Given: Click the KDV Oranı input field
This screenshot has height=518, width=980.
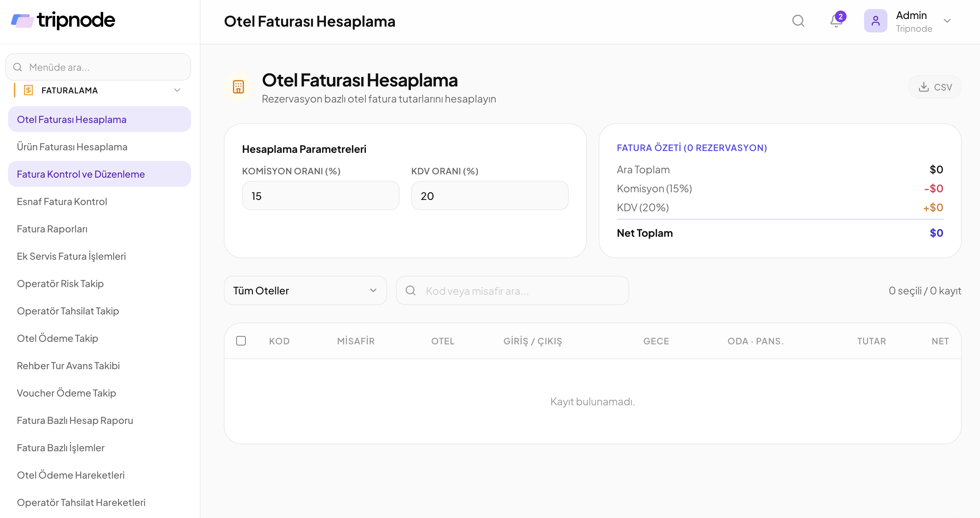Looking at the screenshot, I should coord(490,196).
